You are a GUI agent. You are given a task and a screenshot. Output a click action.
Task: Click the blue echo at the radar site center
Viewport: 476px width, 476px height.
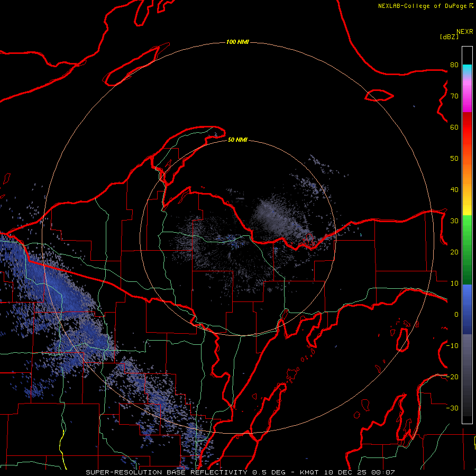(235, 243)
